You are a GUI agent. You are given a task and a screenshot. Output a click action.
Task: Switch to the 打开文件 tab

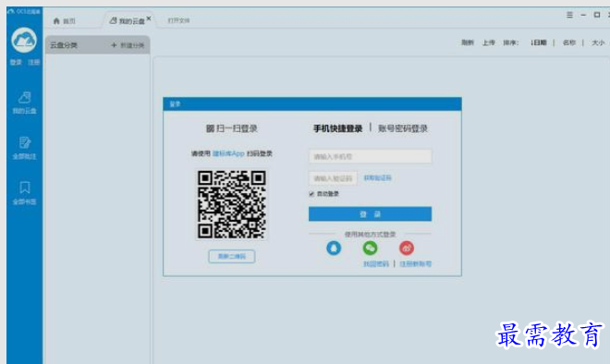click(x=178, y=20)
